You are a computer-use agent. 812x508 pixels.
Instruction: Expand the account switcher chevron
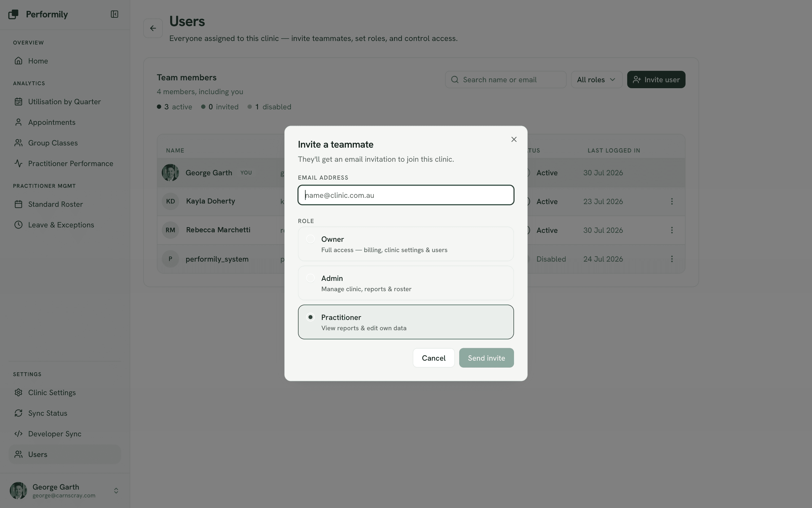[x=116, y=491]
